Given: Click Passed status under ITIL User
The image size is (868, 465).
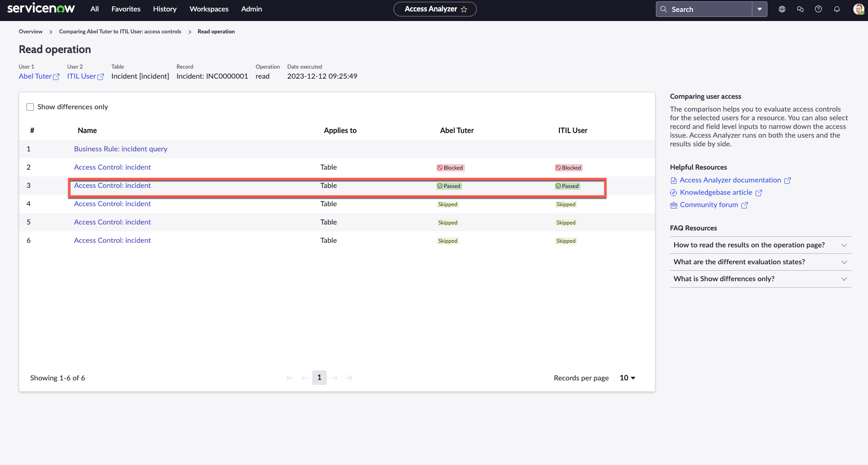Looking at the screenshot, I should tap(567, 186).
